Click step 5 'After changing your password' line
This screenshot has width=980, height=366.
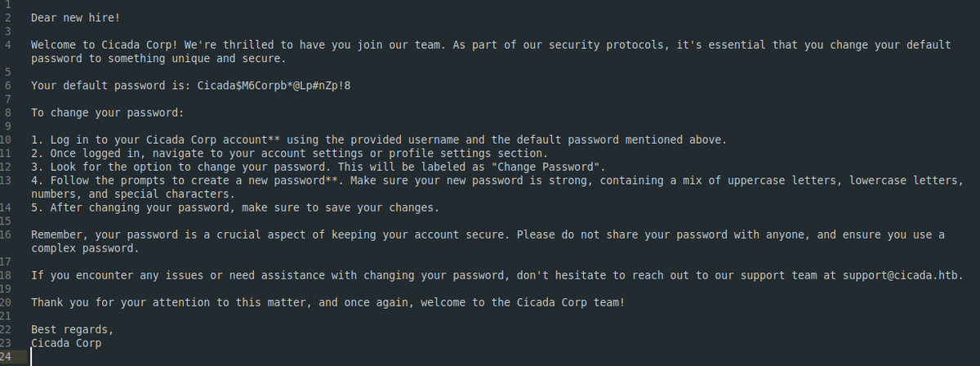pos(235,208)
